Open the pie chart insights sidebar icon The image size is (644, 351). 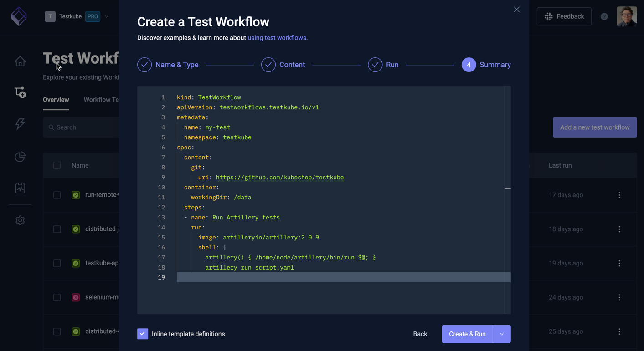(x=20, y=157)
